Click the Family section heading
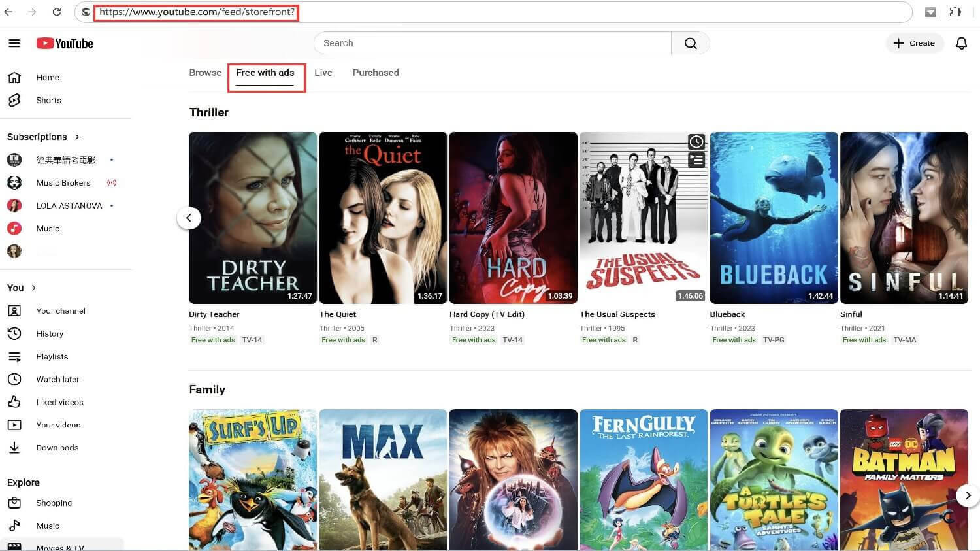 [x=207, y=390]
